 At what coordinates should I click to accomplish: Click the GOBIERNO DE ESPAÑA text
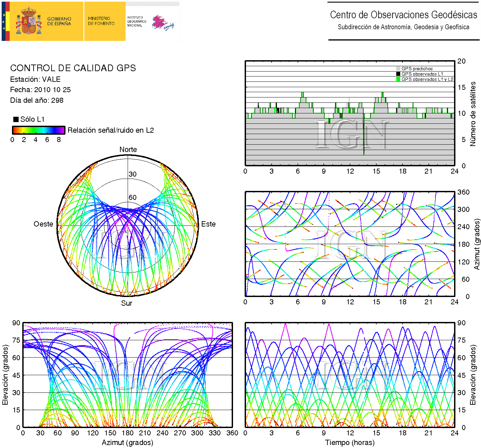coord(59,21)
